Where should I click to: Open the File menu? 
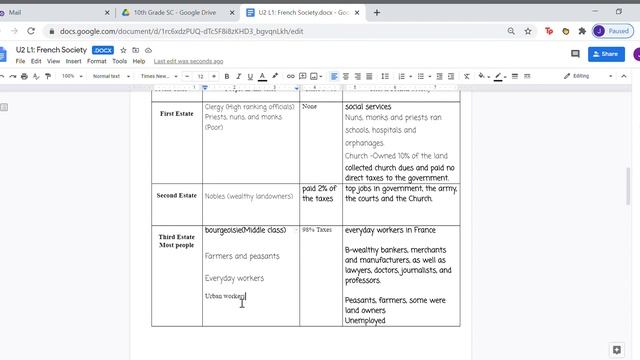[x=20, y=61]
